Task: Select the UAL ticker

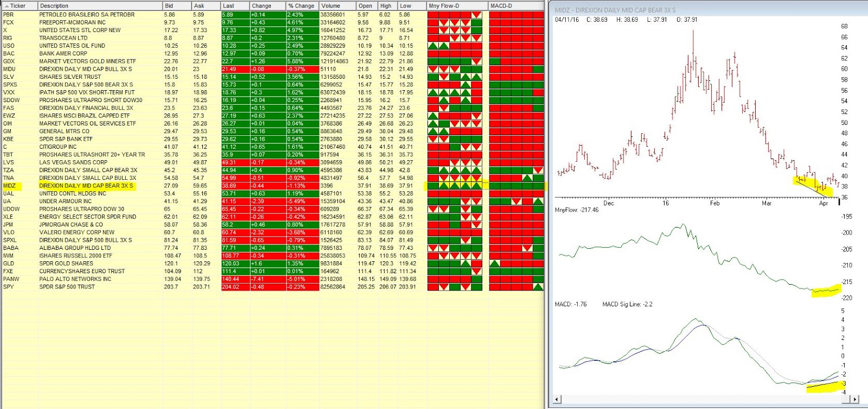Action: [x=9, y=193]
